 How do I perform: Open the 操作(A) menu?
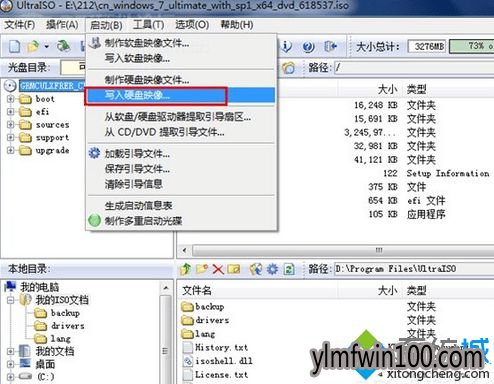point(62,25)
